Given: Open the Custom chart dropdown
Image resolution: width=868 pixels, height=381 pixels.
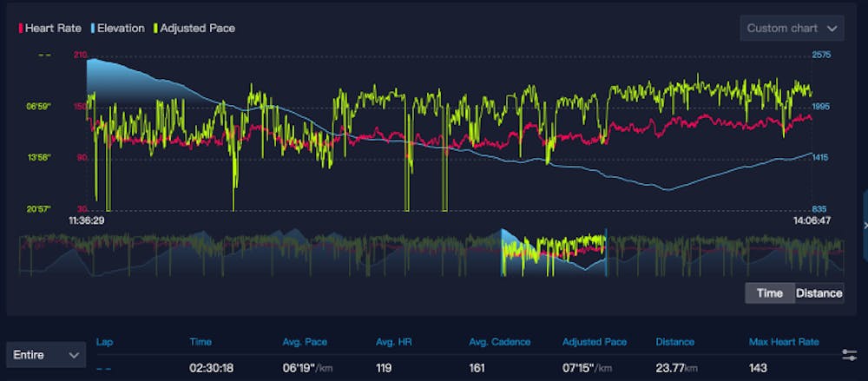Looking at the screenshot, I should click(x=791, y=28).
